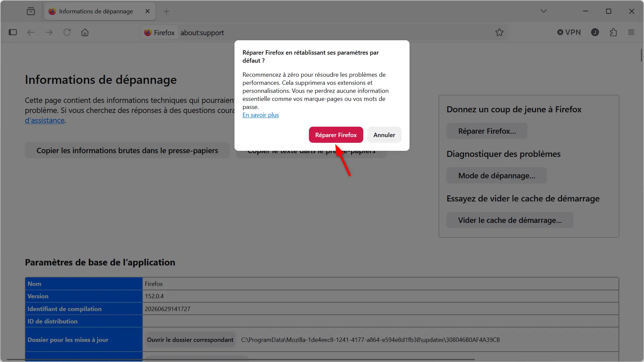
Task: Minimize the Firefox window
Action: pos(585,11)
